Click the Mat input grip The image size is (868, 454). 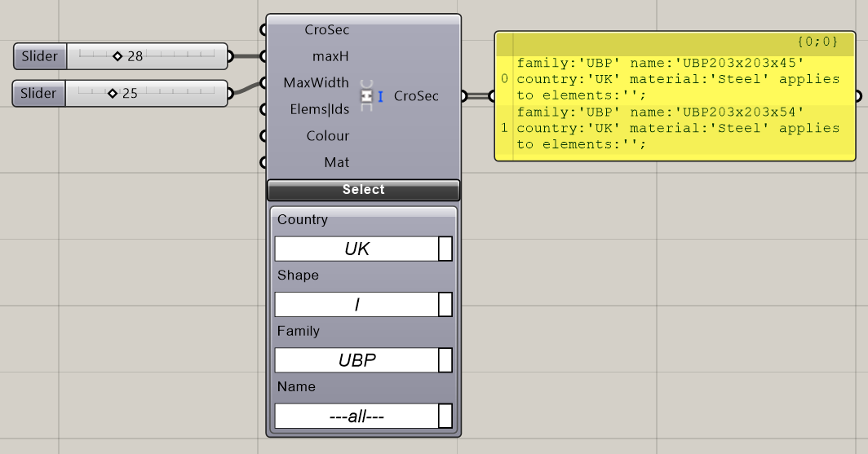tap(263, 162)
